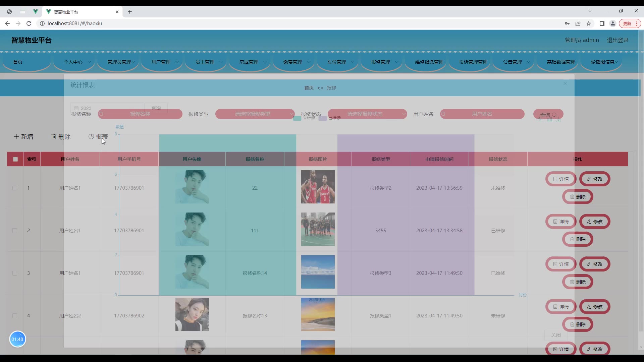644x362 pixels.
Task: Open a new browser tab
Action: (130, 12)
